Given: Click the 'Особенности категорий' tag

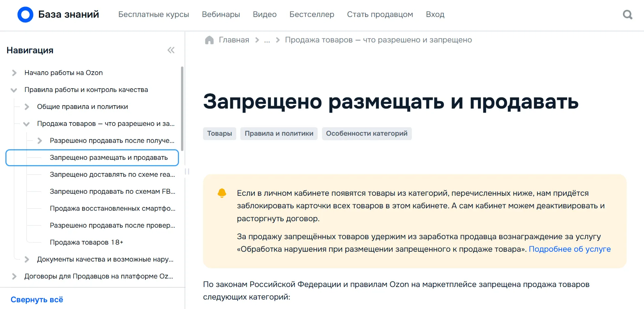Looking at the screenshot, I should (366, 134).
